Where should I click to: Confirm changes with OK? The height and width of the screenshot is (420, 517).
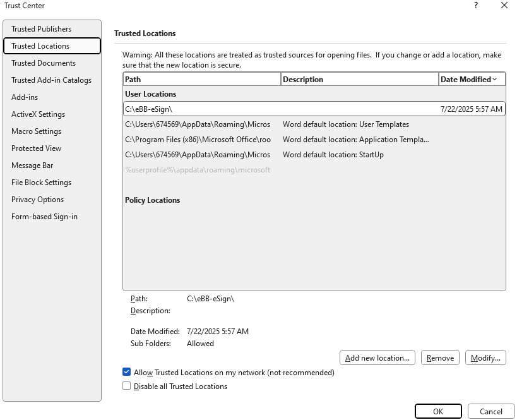pyautogui.click(x=438, y=411)
